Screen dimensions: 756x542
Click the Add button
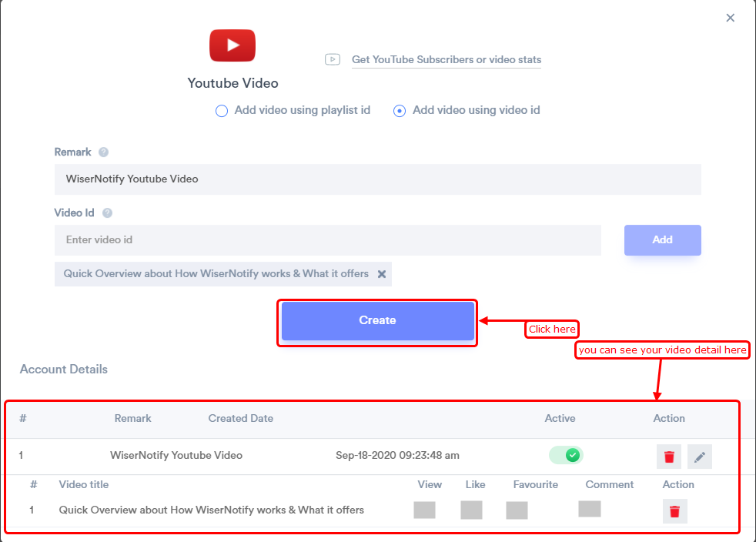click(663, 239)
